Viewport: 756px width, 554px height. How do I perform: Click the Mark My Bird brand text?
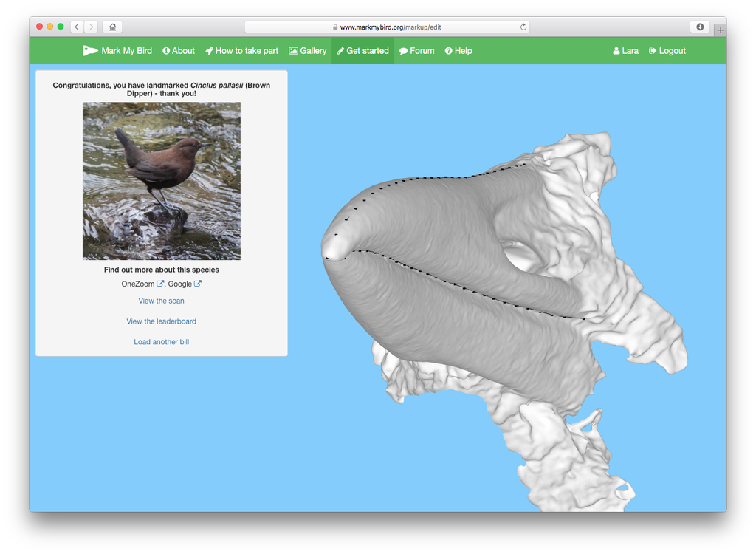point(126,51)
